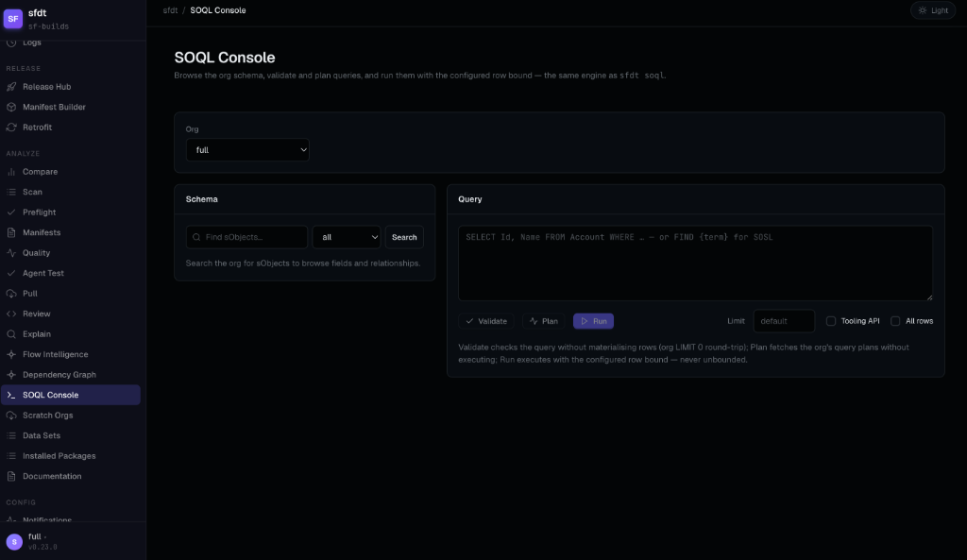Validate the query
The image size is (967, 560).
486,321
